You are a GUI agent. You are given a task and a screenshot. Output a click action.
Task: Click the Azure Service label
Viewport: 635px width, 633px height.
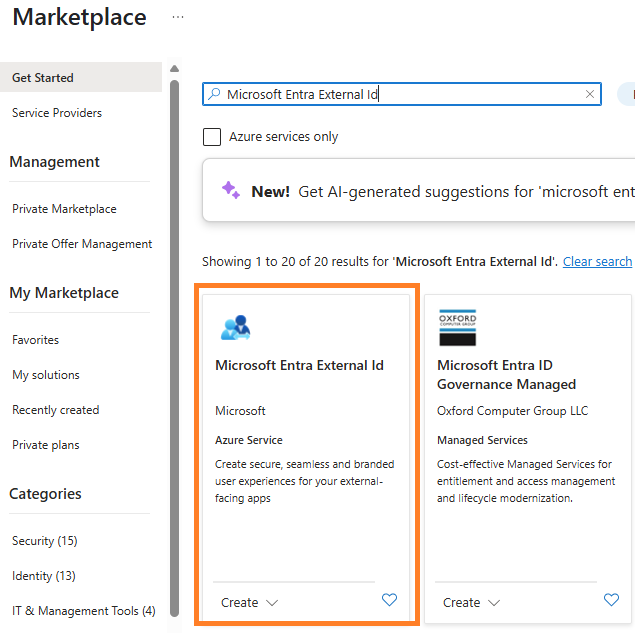coord(249,440)
